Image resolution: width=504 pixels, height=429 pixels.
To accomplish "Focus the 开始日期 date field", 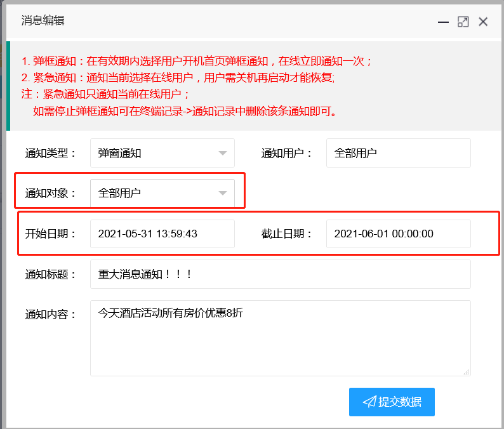I will (x=162, y=234).
